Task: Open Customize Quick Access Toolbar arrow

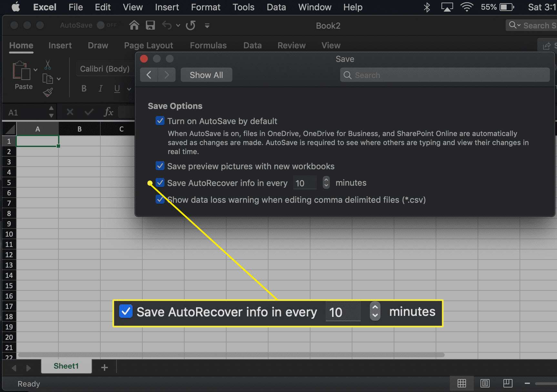Action: click(207, 25)
